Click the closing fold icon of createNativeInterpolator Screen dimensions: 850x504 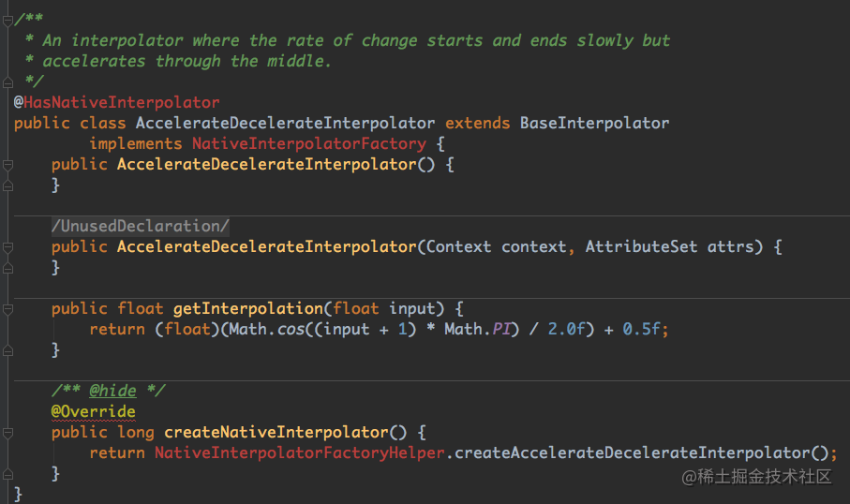click(7, 474)
